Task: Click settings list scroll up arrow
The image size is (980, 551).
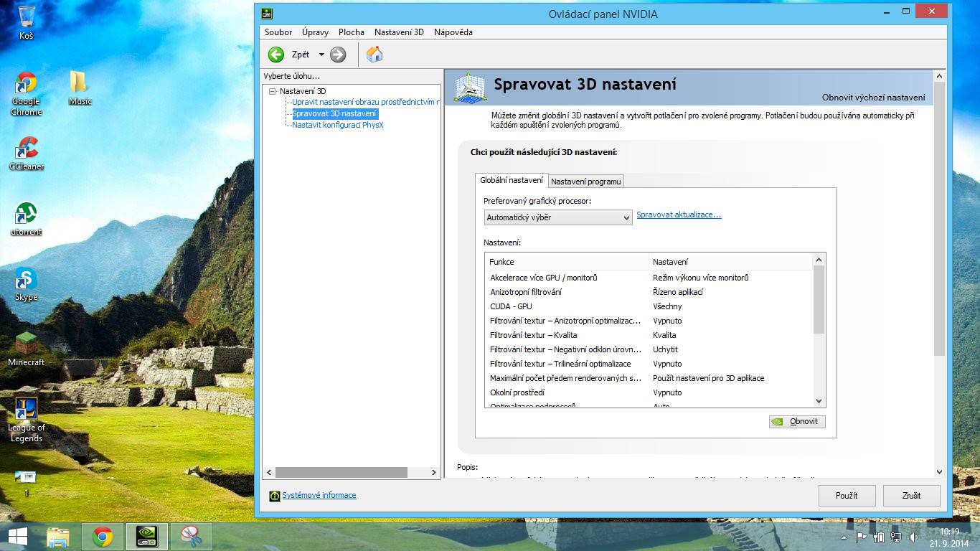Action: tap(819, 260)
